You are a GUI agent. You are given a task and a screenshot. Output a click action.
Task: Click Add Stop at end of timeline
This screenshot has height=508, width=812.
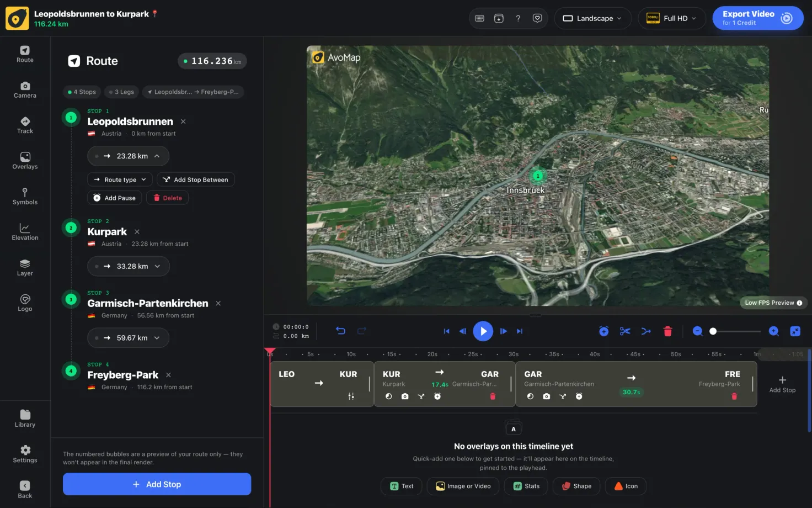[x=782, y=384]
